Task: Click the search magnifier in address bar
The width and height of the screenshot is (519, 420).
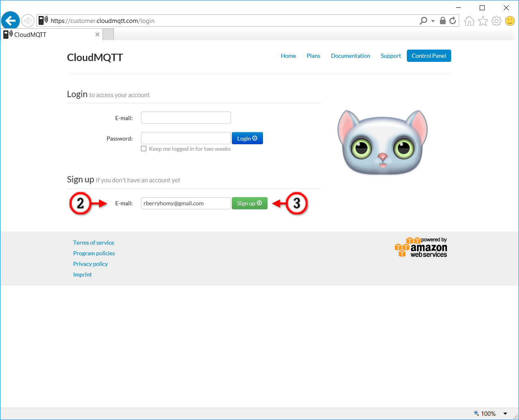Action: pos(424,20)
